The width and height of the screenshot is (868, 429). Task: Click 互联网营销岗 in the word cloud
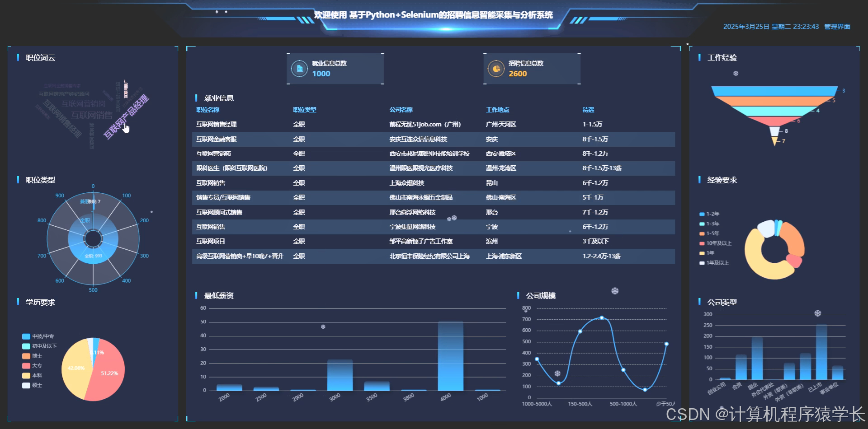point(84,104)
